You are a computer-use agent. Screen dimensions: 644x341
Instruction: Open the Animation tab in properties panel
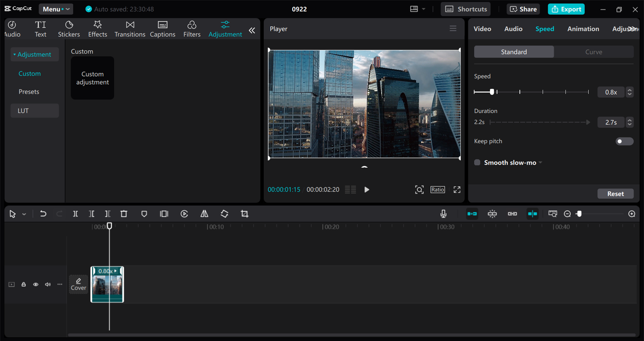[583, 29]
